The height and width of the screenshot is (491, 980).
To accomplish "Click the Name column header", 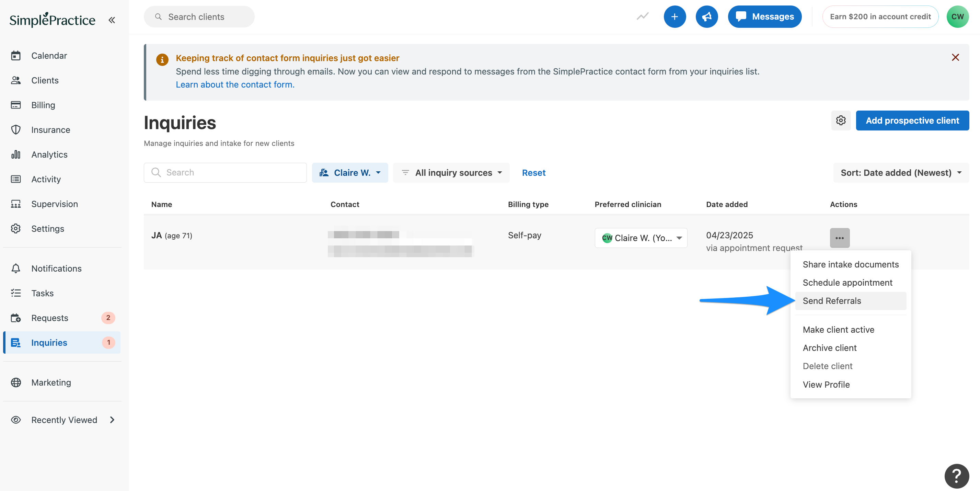I will [x=161, y=204].
